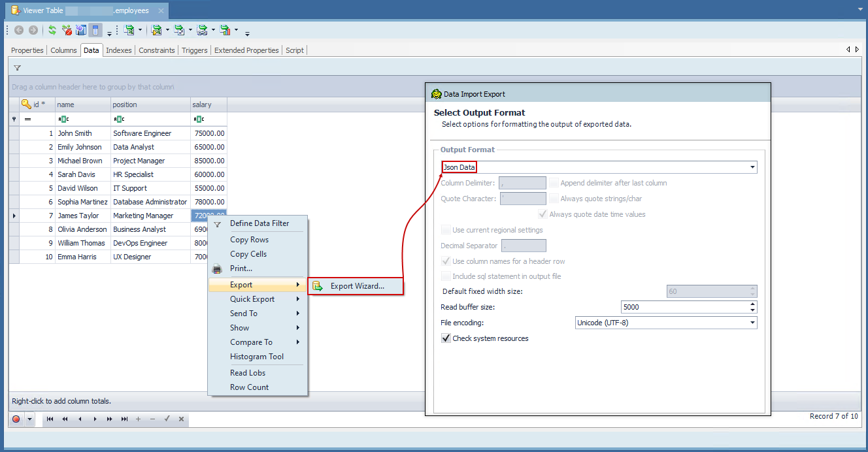Image resolution: width=868 pixels, height=452 pixels.
Task: Click the key icon in id column header
Action: (26, 104)
